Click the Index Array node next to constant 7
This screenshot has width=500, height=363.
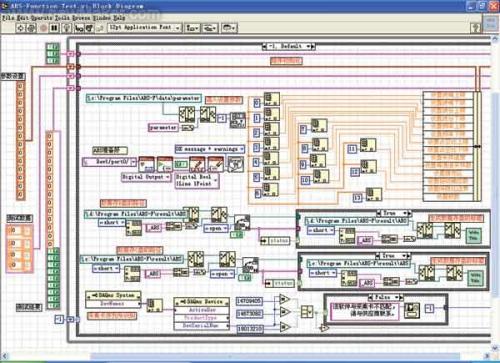319,126
